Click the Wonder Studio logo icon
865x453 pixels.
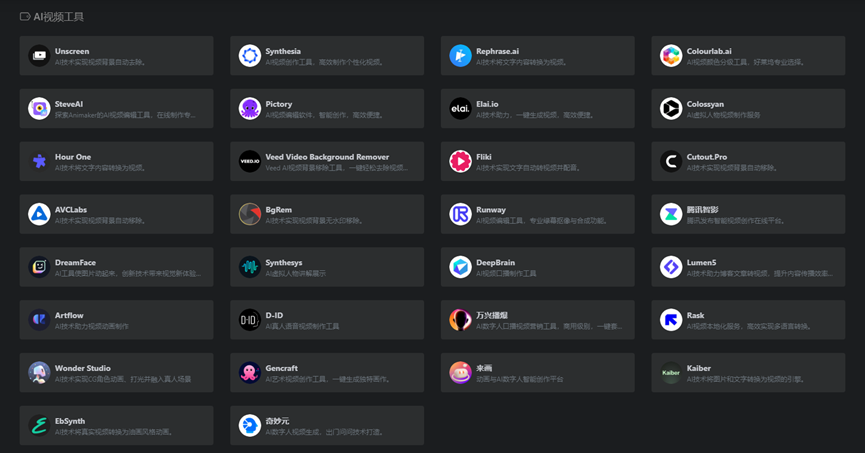click(x=39, y=372)
